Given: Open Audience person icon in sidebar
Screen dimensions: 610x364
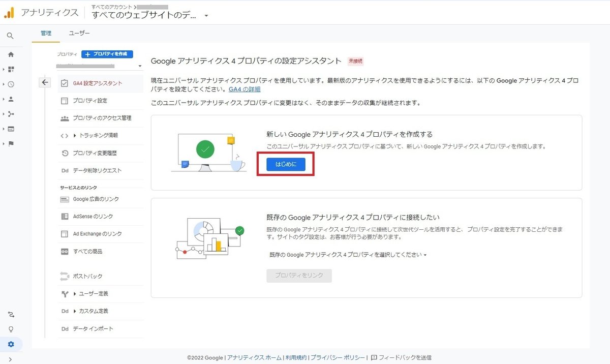Looking at the screenshot, I should (x=11, y=99).
